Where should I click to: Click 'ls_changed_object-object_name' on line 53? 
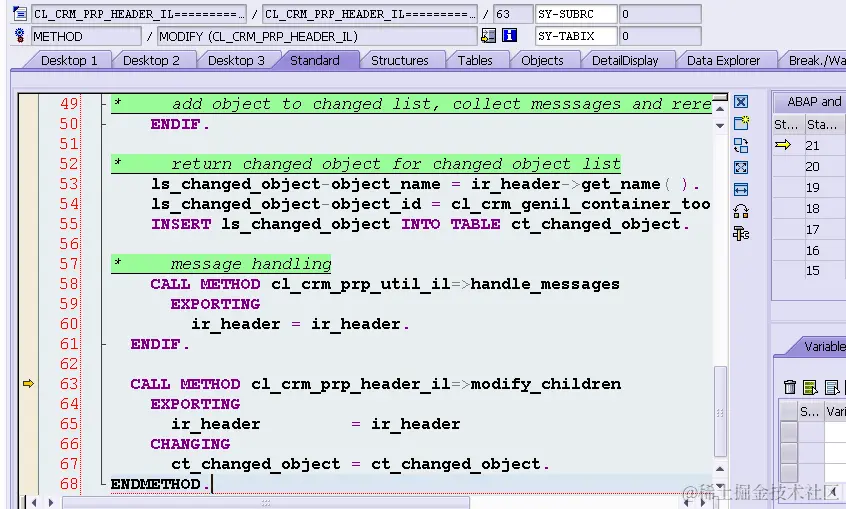point(296,184)
